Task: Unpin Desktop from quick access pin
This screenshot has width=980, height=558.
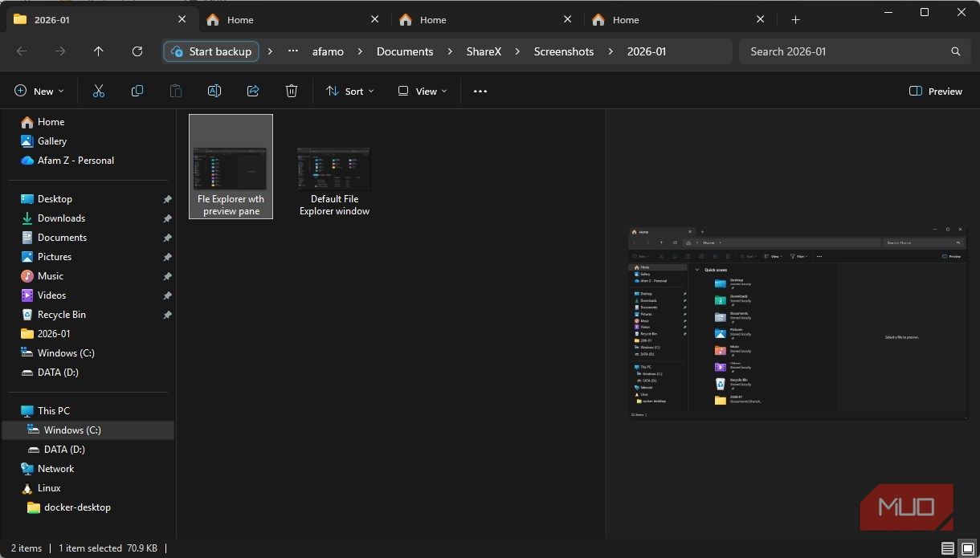Action: tap(167, 199)
